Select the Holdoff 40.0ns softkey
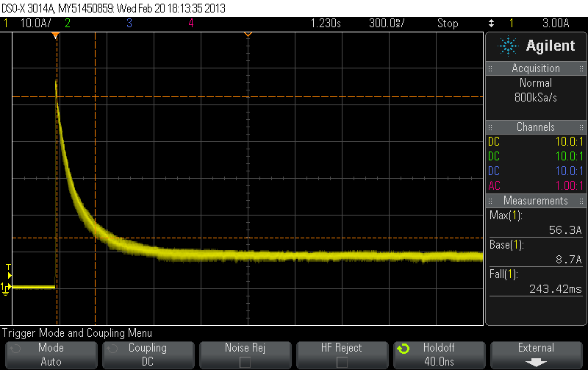Image resolution: width=588 pixels, height=370 pixels. tap(439, 355)
